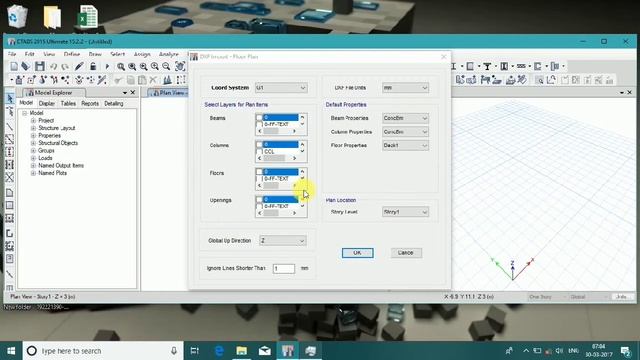Open the Mail app from the taskbar
This screenshot has height=360, width=640.
point(264,351)
